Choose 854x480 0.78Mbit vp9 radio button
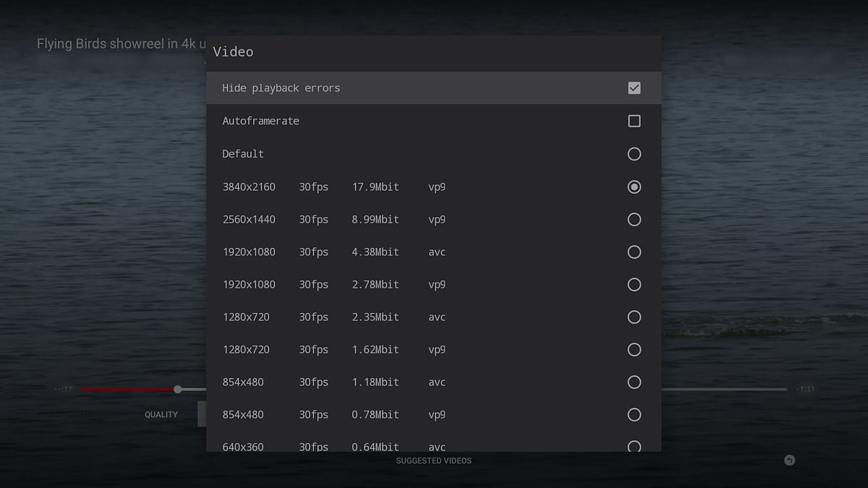 click(x=634, y=414)
